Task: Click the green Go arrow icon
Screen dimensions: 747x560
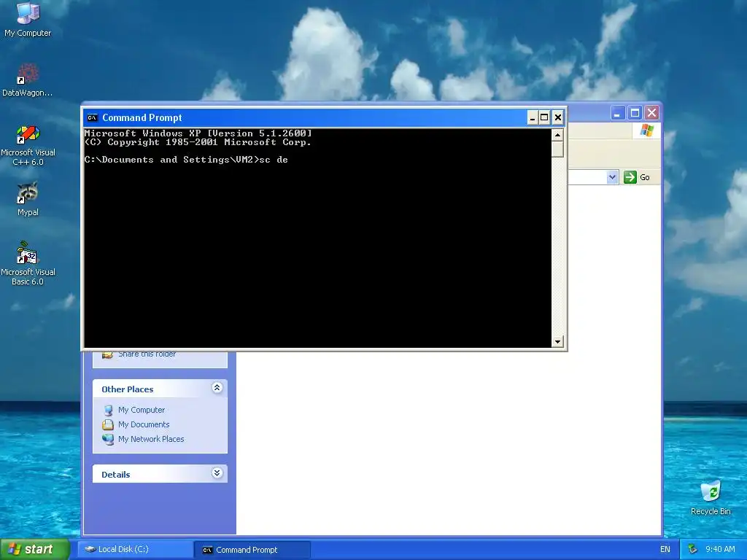Action: 630,177
